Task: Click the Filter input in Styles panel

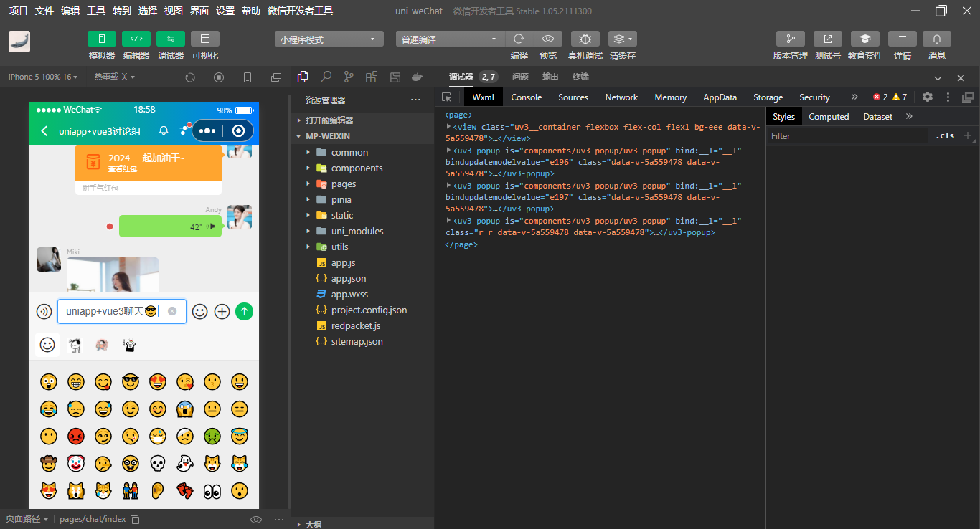Action: pos(847,135)
